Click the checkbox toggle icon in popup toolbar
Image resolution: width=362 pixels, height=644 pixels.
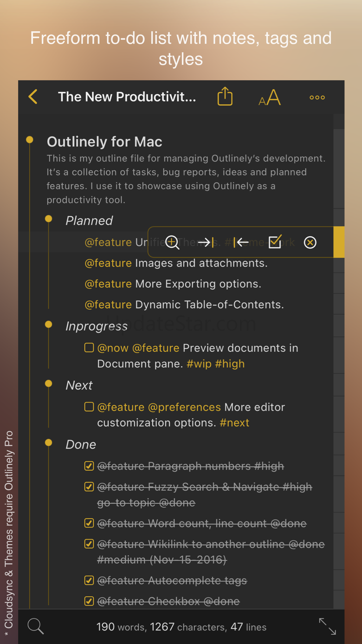(x=275, y=242)
